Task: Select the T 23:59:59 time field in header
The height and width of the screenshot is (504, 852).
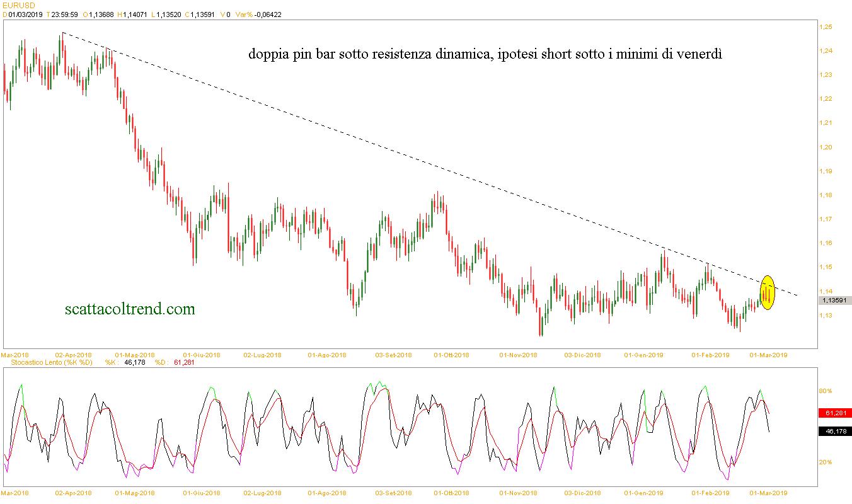Action: pos(61,14)
